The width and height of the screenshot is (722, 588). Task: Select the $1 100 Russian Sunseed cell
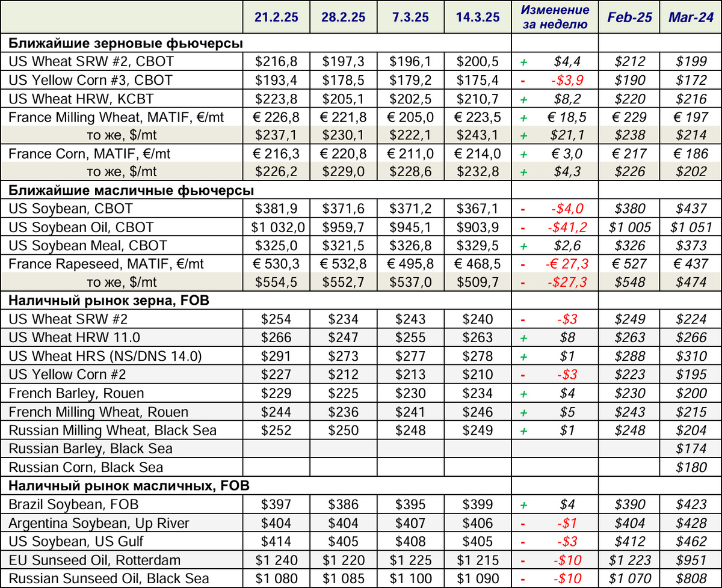tap(410, 578)
